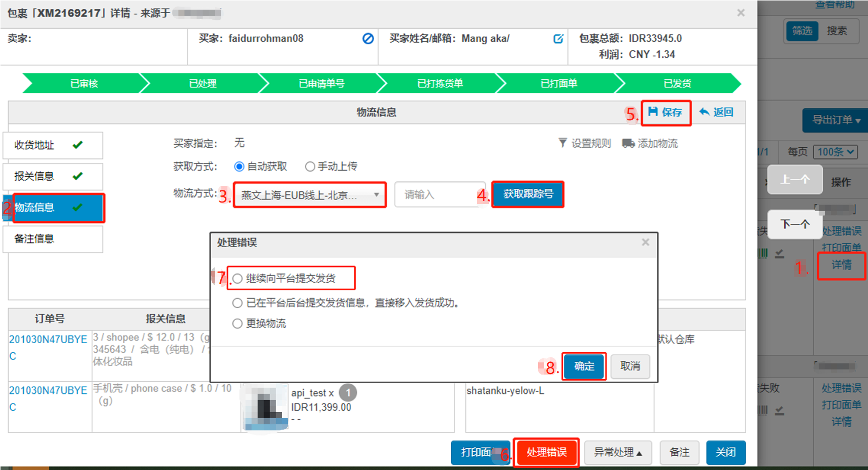
Task: Click the 已发货 progress step
Action: tap(678, 83)
